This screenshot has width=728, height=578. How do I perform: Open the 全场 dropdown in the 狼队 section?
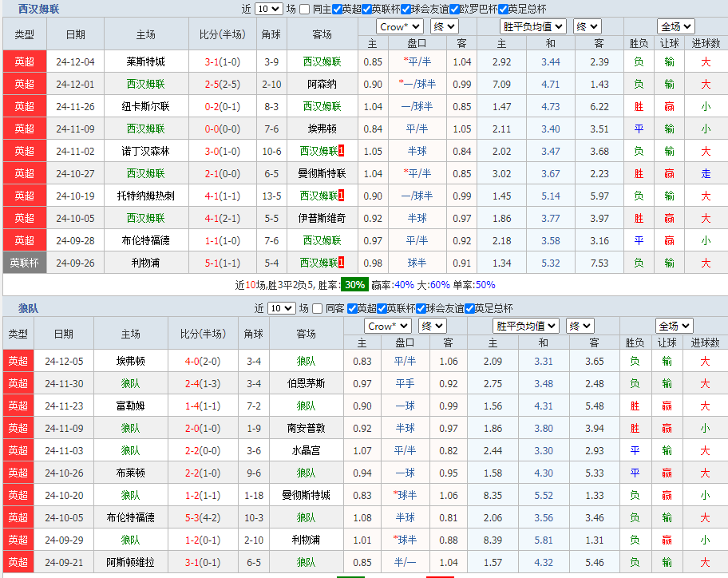pos(675,326)
